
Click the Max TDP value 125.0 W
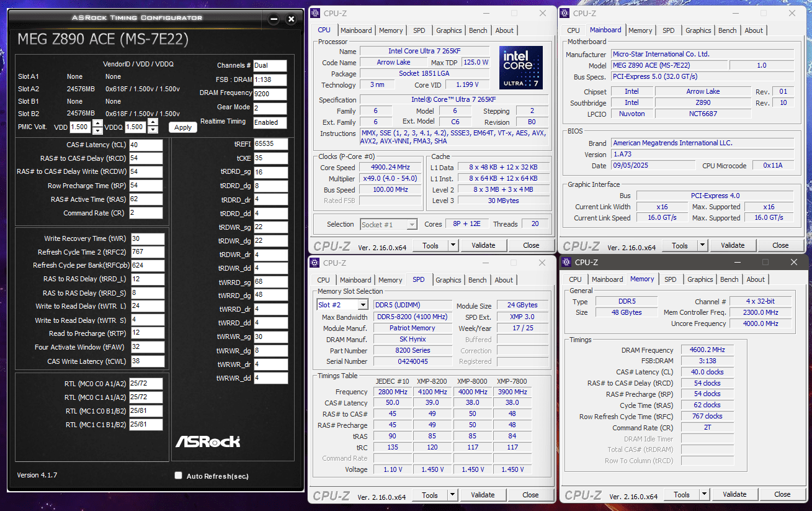click(x=476, y=63)
